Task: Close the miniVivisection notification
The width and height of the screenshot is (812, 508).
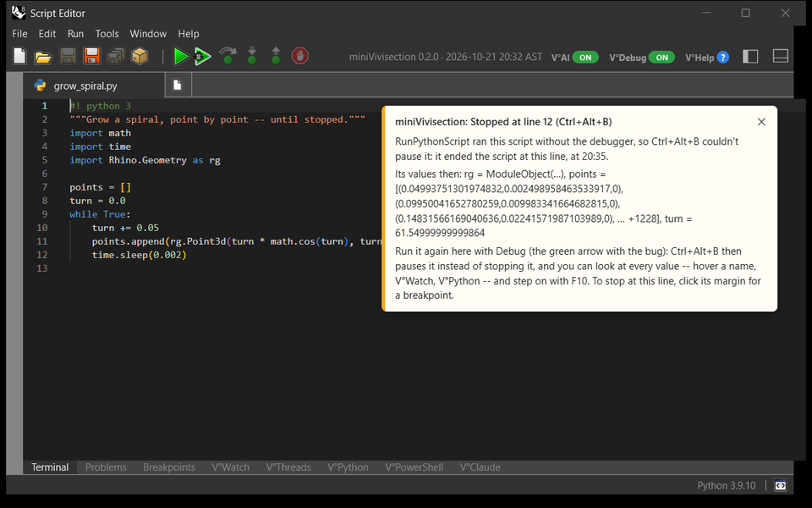Action: tap(761, 122)
